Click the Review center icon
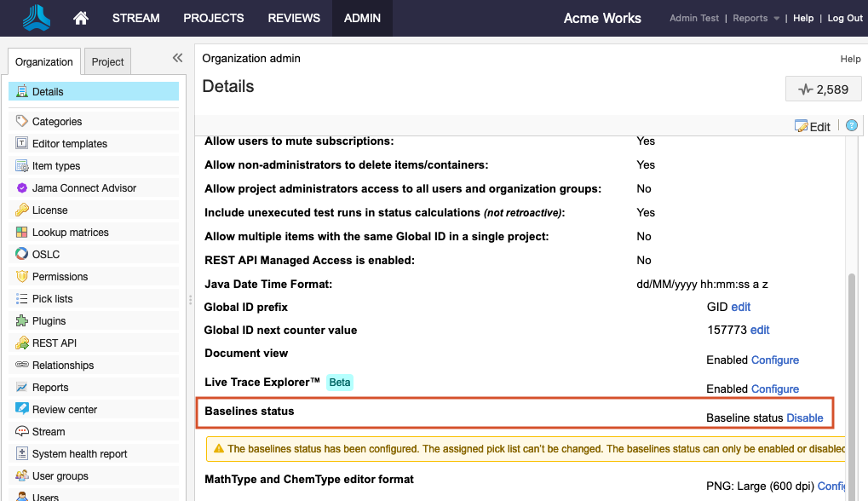 (x=21, y=408)
